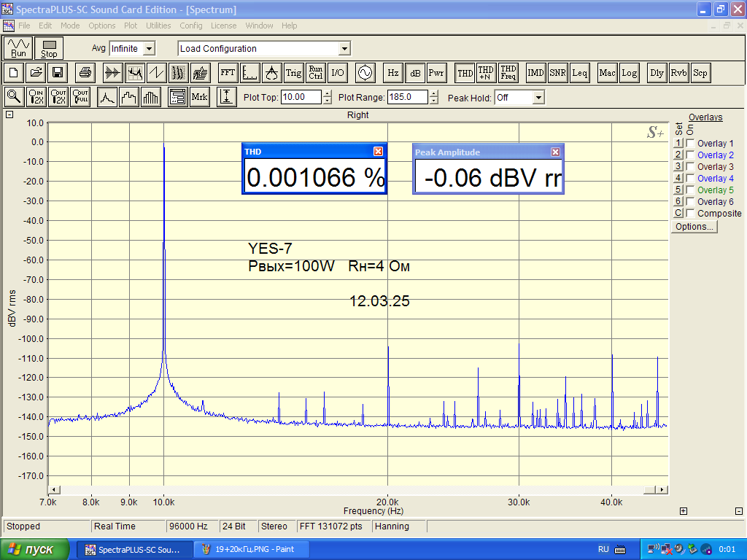Click the IMD measurement icon
The width and height of the screenshot is (747, 560).
point(536,73)
